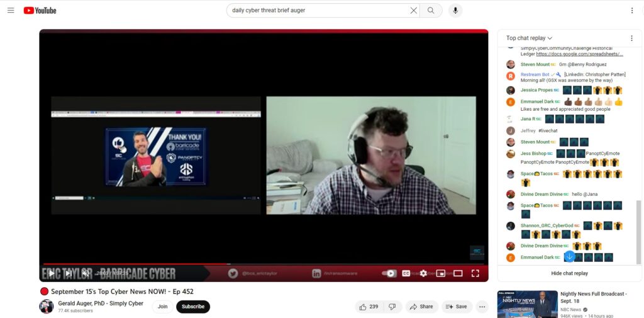The width and height of the screenshot is (644, 318).
Task: Turn on closed captions CC
Action: 406,273
